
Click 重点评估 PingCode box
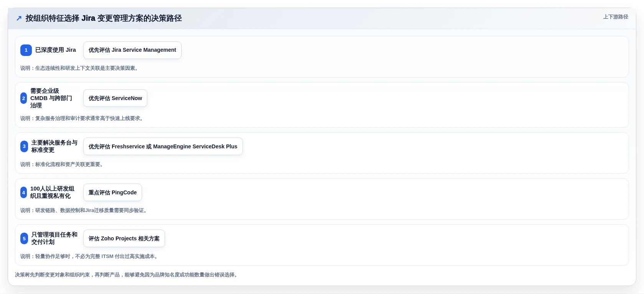(112, 192)
